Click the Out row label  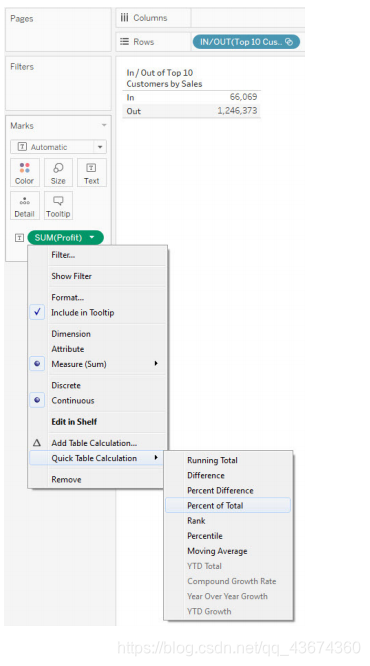point(133,111)
